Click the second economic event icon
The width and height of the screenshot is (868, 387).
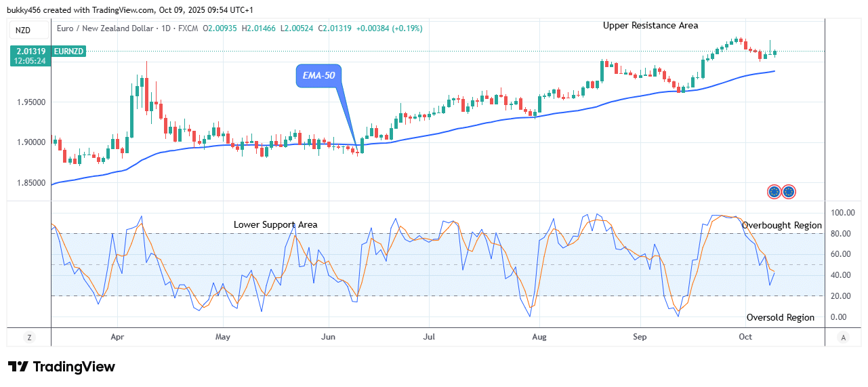pyautogui.click(x=788, y=192)
